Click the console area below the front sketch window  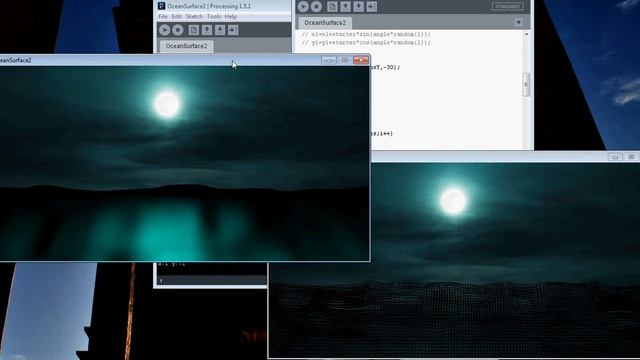click(212, 269)
